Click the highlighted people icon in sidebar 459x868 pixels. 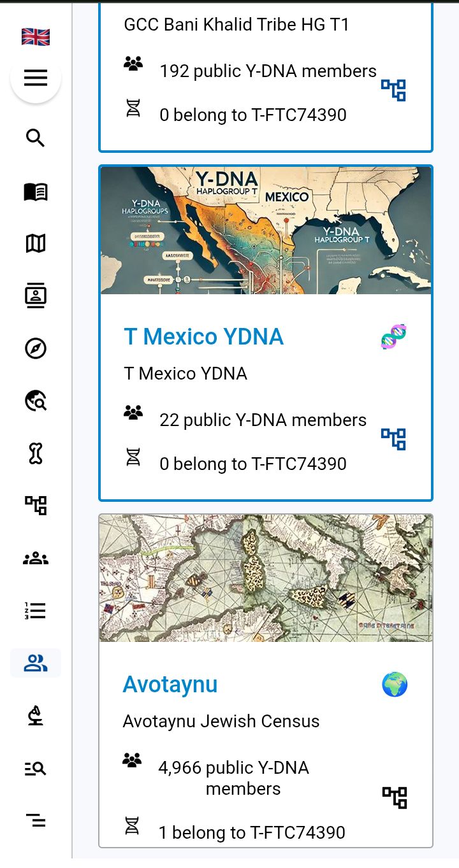tap(36, 663)
